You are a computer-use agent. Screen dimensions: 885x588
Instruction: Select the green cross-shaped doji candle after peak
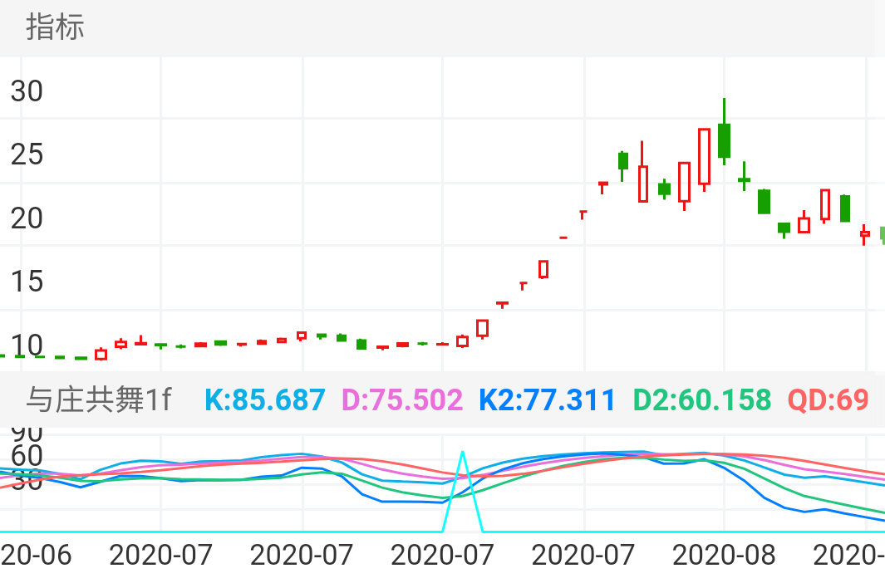point(744,179)
